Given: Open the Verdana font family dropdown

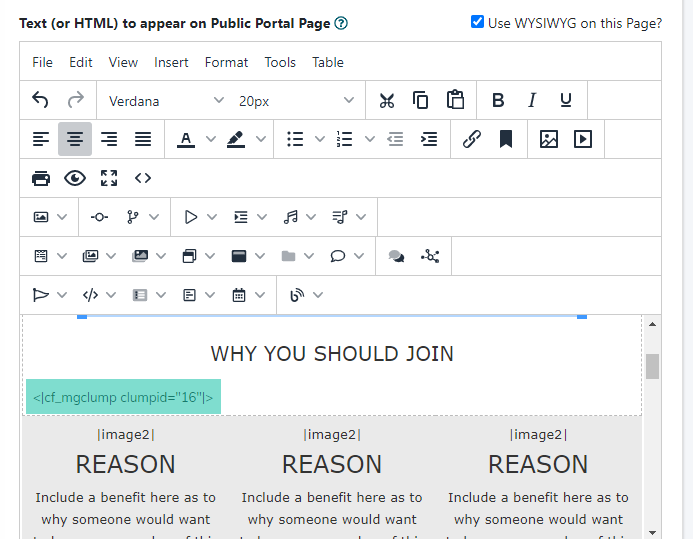Looking at the screenshot, I should pos(166,100).
